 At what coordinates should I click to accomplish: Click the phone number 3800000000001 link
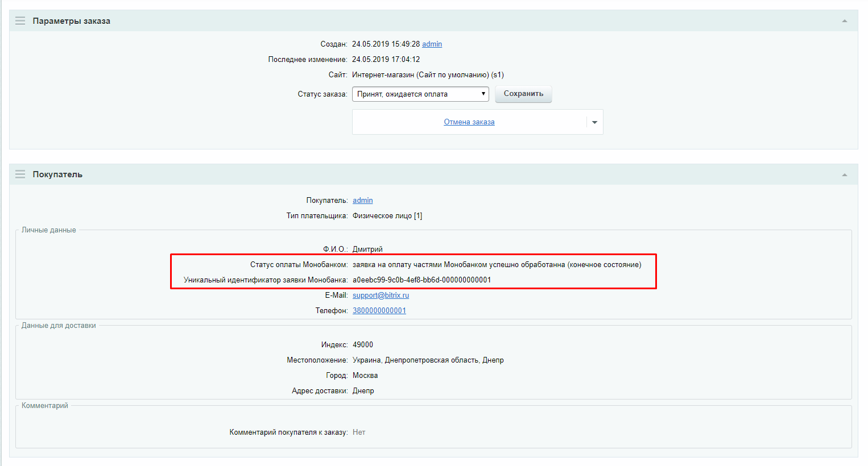tap(379, 311)
